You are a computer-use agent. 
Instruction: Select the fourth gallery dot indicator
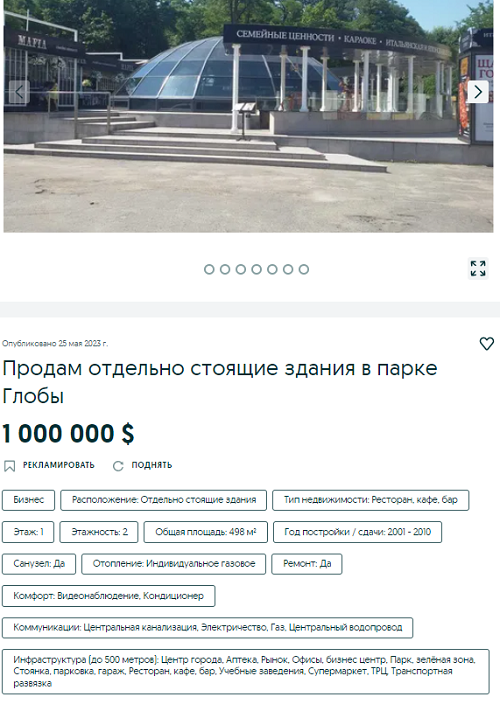point(256,269)
